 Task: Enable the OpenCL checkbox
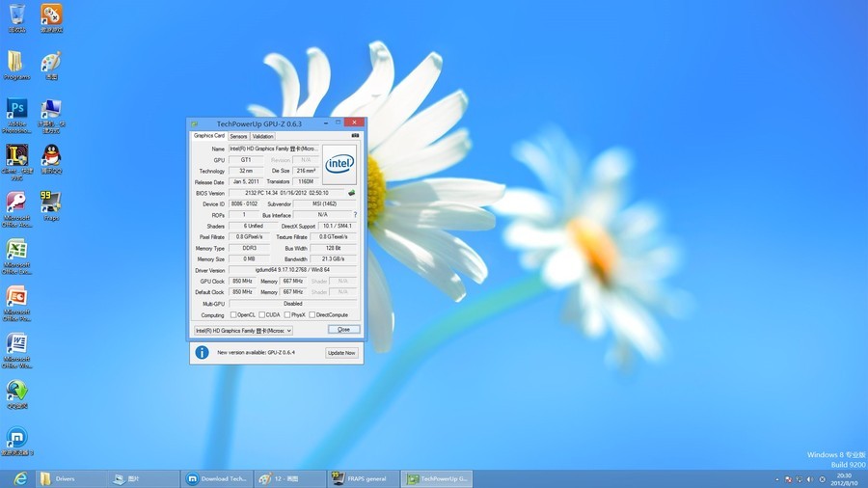[x=233, y=314]
